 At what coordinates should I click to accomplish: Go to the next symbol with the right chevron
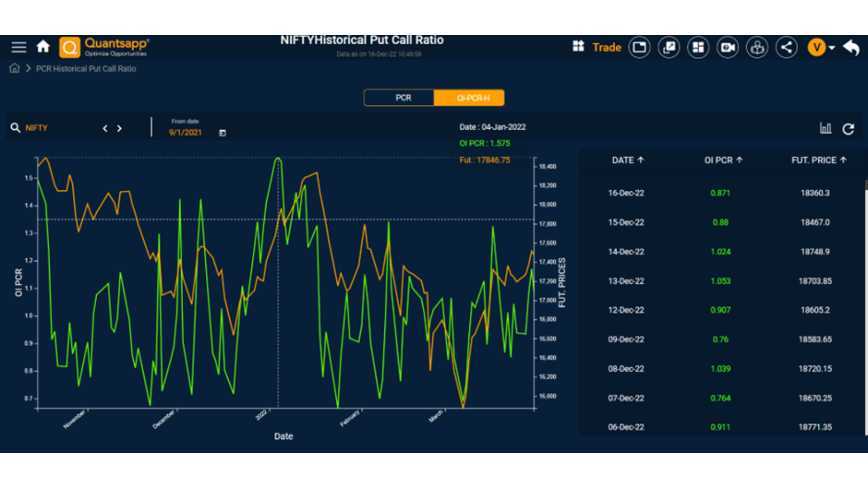pos(119,128)
